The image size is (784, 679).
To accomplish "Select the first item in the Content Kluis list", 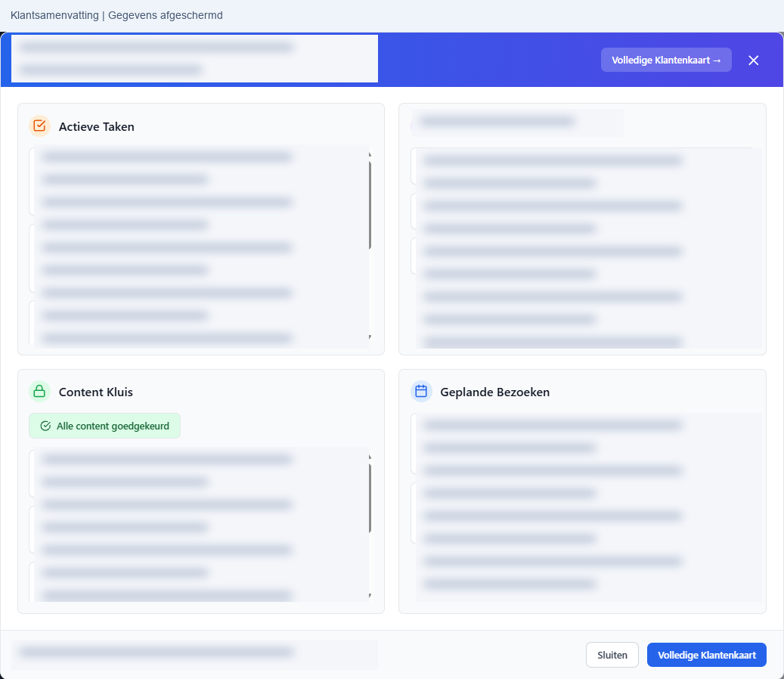I will click(x=199, y=473).
